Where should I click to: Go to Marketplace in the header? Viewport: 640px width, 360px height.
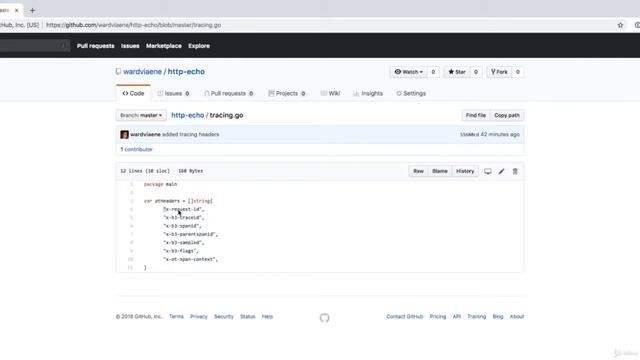click(164, 46)
